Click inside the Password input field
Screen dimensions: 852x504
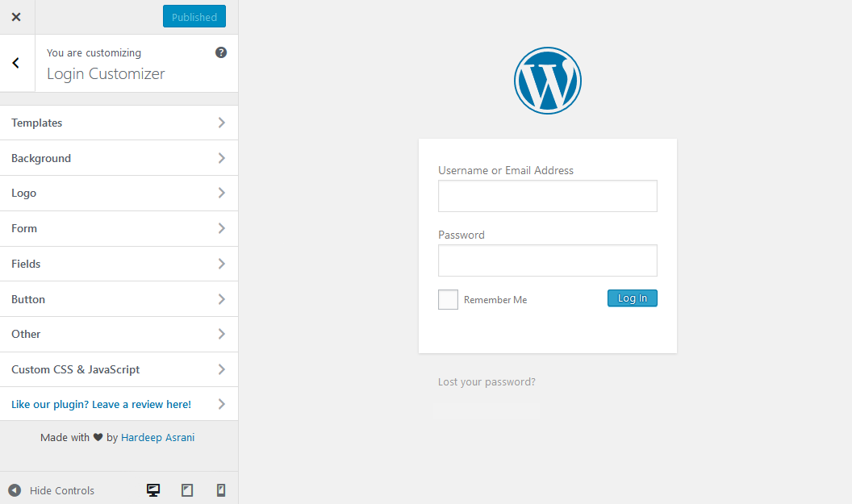click(x=547, y=260)
